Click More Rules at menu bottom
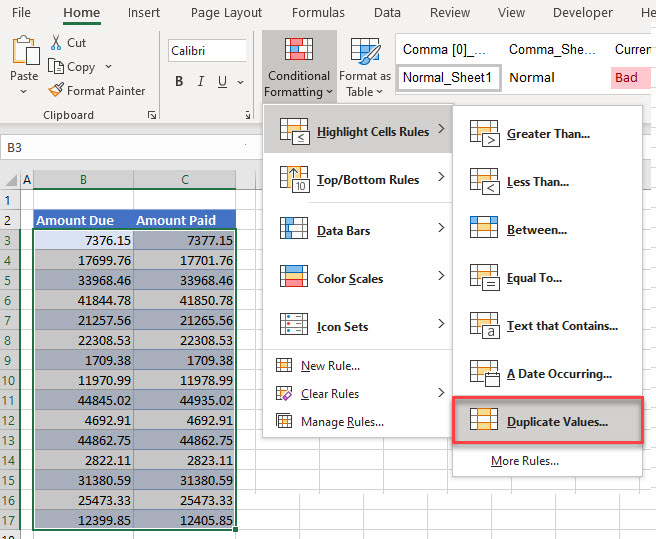Image resolution: width=656 pixels, height=539 pixels. coord(524,461)
